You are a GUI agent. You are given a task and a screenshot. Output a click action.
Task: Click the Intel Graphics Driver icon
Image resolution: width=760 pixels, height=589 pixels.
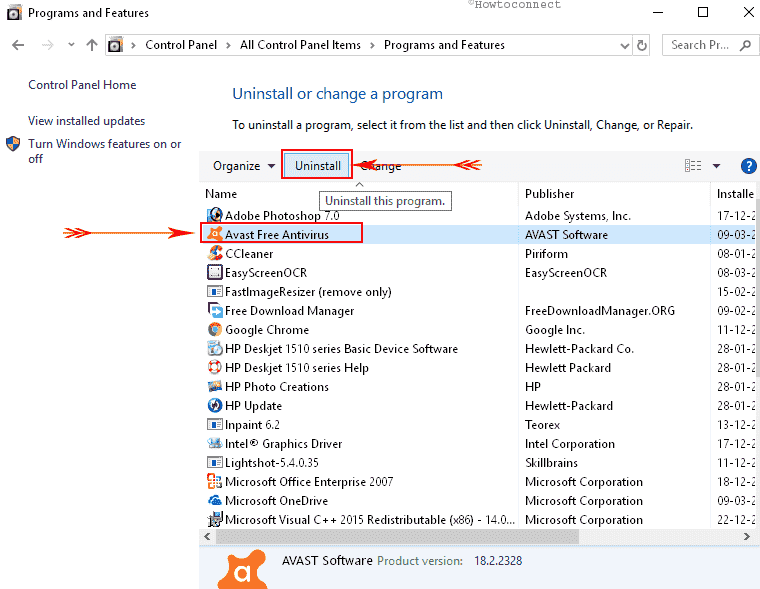[215, 443]
